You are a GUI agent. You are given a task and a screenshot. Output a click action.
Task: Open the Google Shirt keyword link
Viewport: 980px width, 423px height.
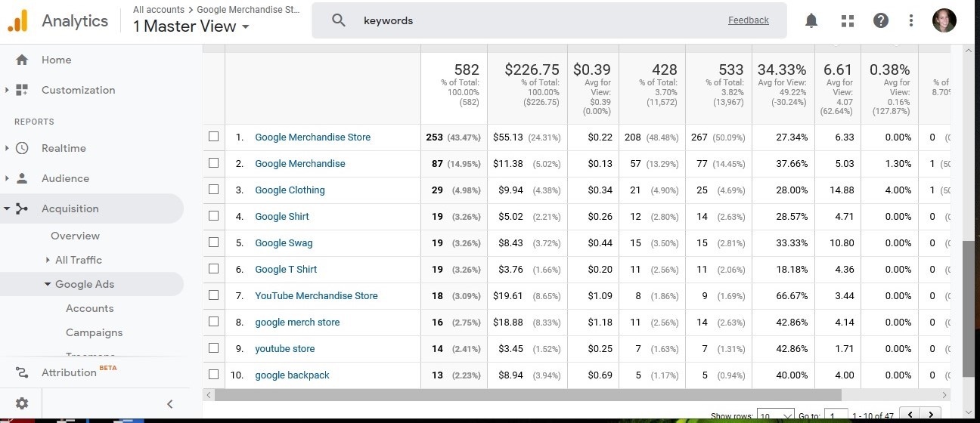pyautogui.click(x=282, y=216)
